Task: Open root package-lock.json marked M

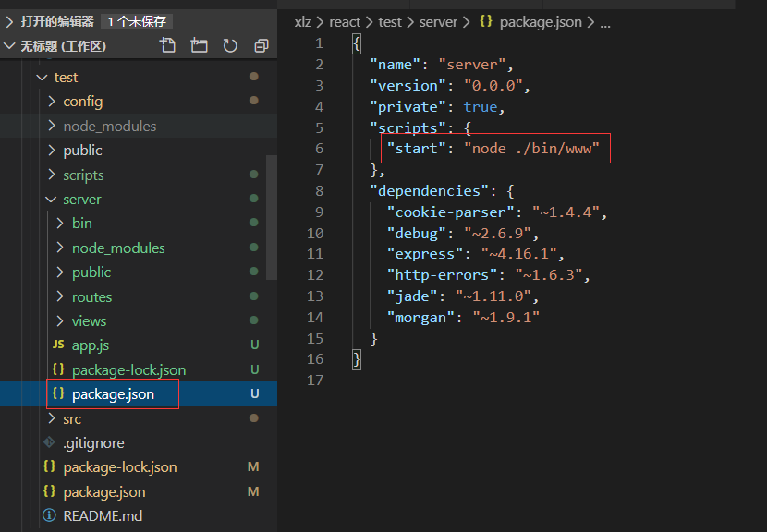Action: point(120,467)
